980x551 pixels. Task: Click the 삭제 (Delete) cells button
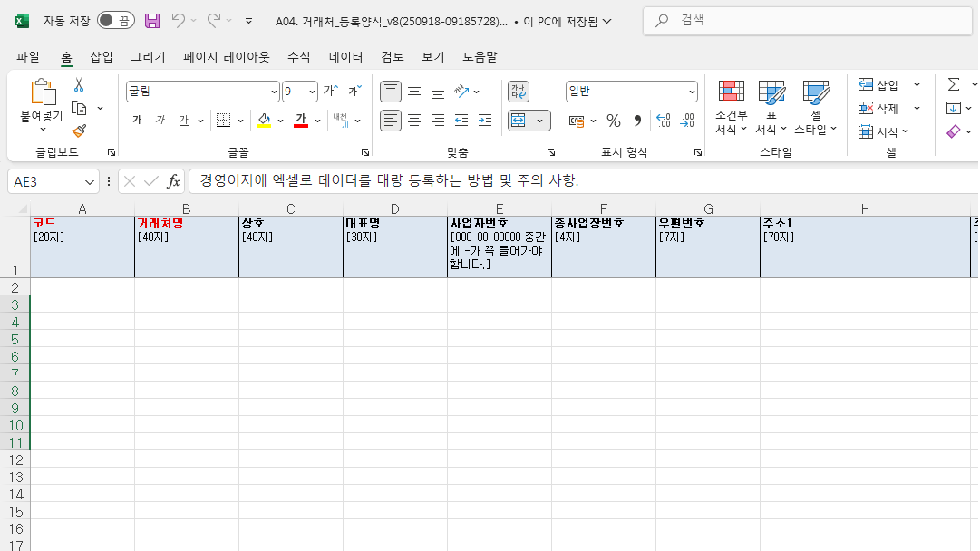click(878, 109)
